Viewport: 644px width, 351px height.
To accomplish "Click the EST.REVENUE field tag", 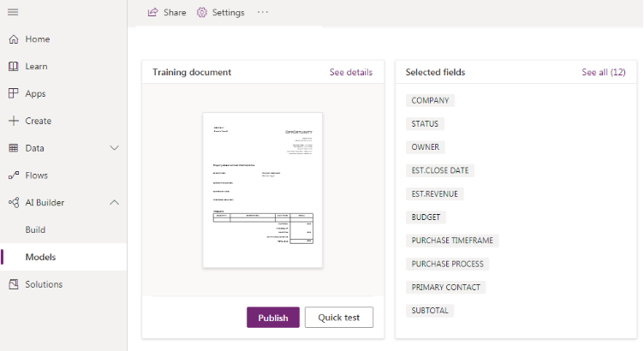I will (434, 193).
